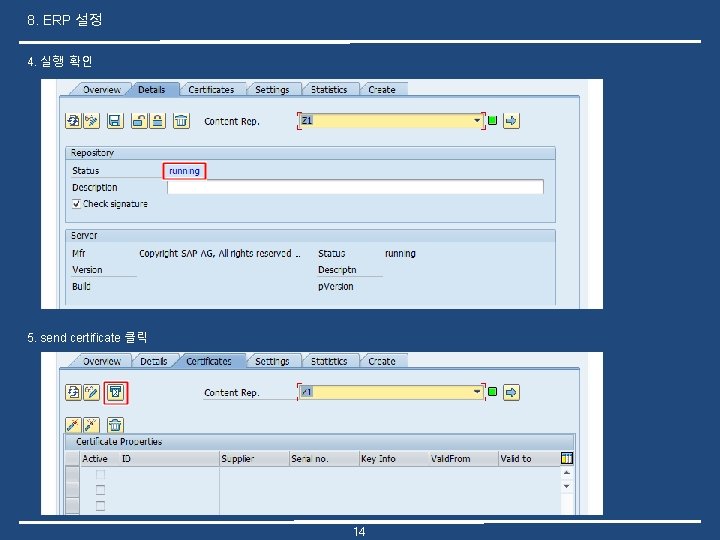720x540 pixels.
Task: Select the second certificate row selector
Action: [72, 490]
